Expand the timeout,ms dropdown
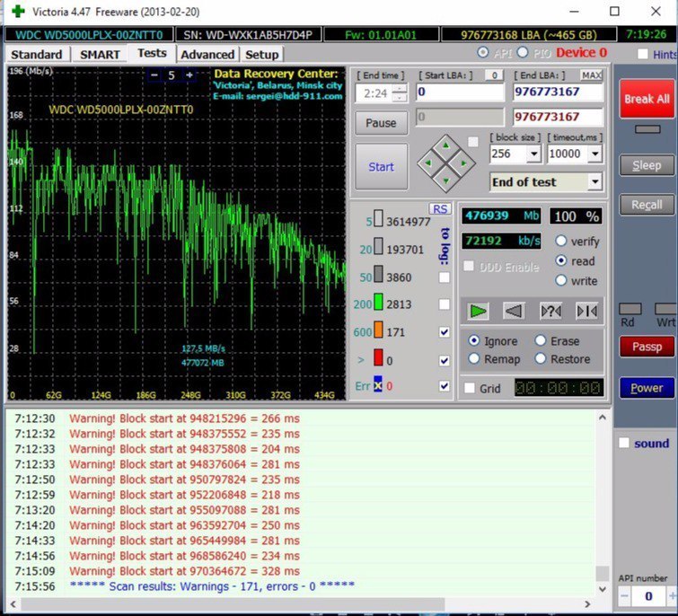Screen dimensions: 678x616 594,154
